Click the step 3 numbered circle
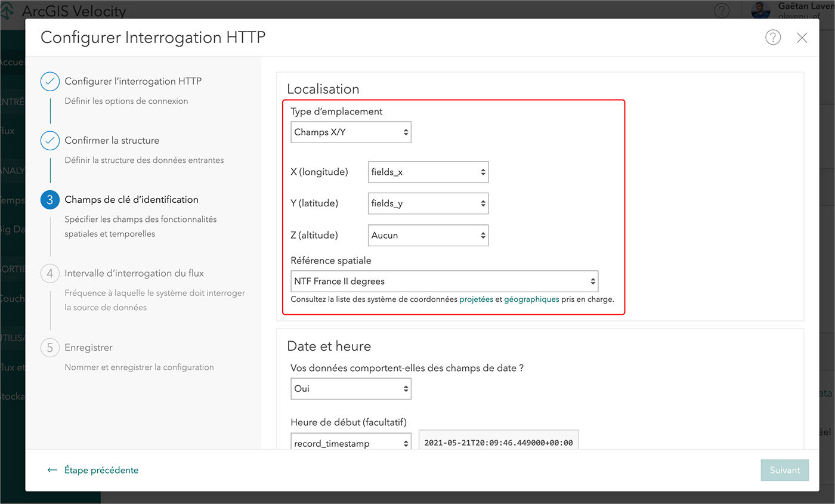 click(x=50, y=200)
